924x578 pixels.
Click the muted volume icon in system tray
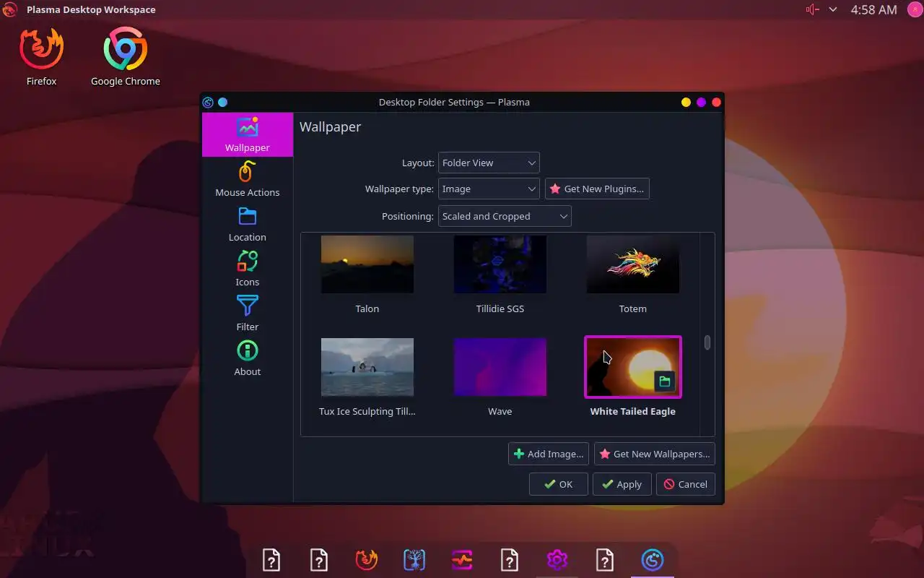click(812, 10)
